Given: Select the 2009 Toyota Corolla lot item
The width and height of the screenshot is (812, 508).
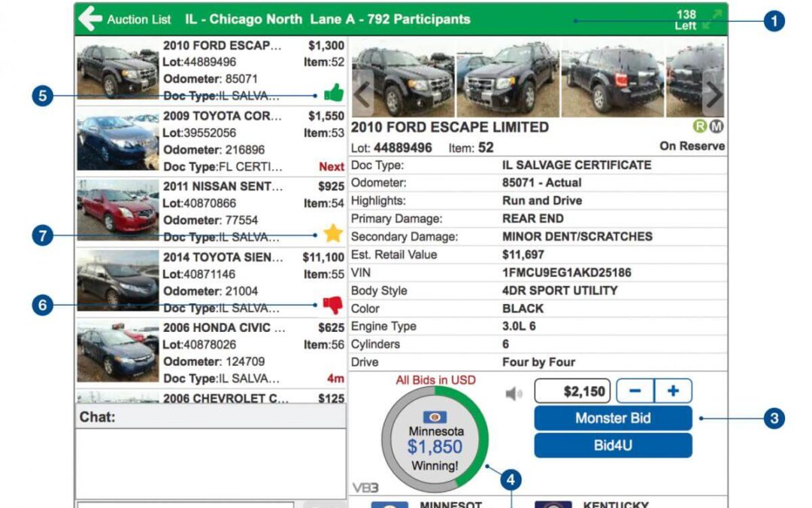Looking at the screenshot, I should [x=211, y=141].
